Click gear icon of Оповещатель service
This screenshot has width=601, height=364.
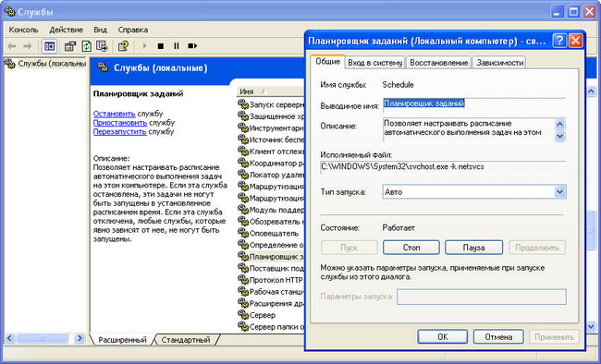coord(243,233)
